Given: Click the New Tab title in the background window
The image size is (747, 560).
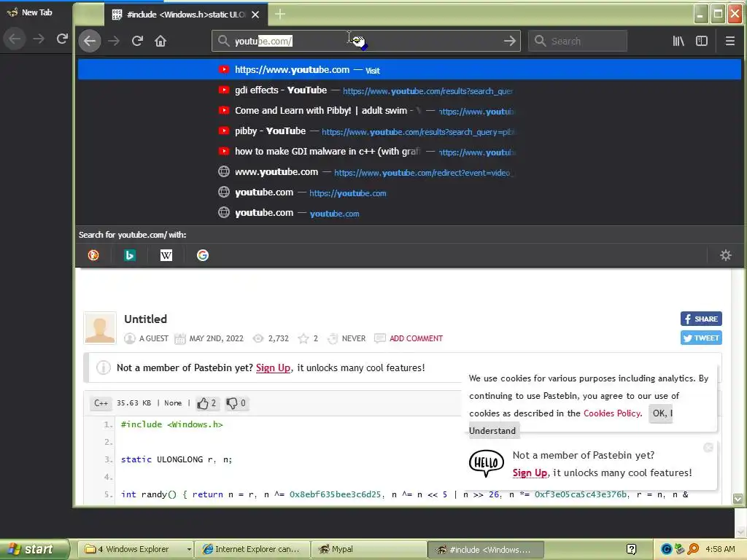Looking at the screenshot, I should tap(36, 12).
